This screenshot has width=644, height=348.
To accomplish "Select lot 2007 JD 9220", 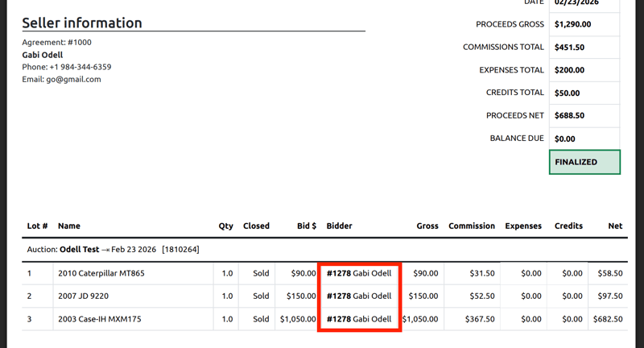I will tap(84, 296).
